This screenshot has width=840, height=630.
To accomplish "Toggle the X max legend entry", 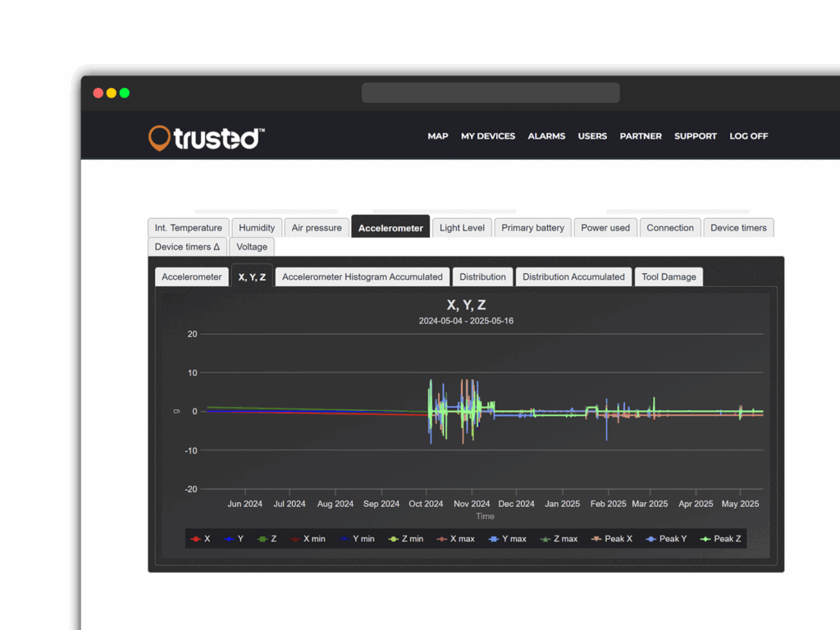I will tap(455, 539).
